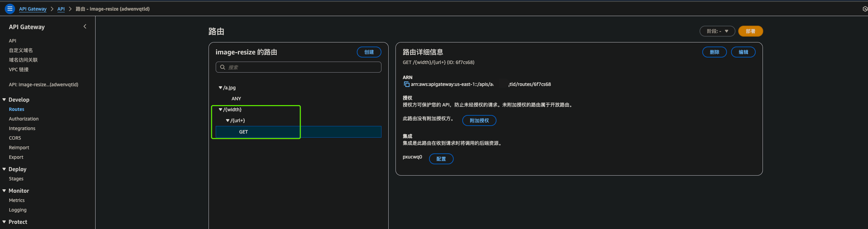The image size is (868, 229).
Task: Click the route ARN text
Action: 481,84
